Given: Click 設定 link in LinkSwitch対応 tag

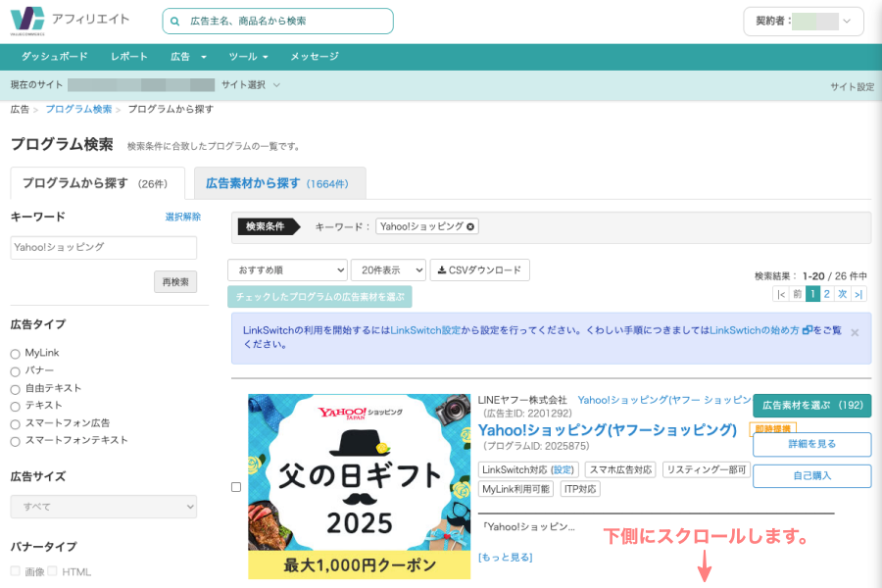Looking at the screenshot, I should (x=563, y=469).
